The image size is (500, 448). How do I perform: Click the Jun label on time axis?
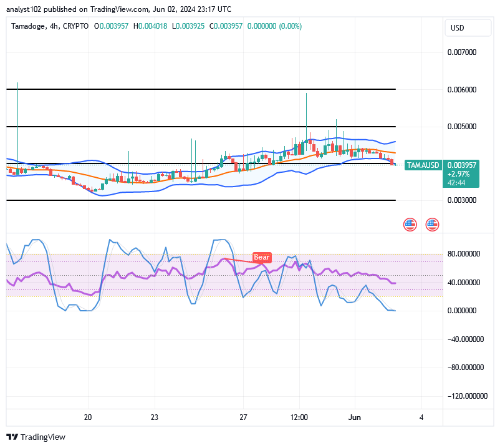[354, 417]
